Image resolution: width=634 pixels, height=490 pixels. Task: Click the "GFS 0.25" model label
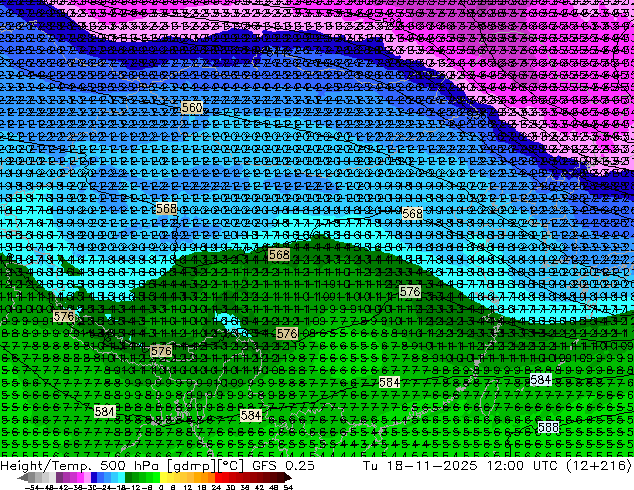pyautogui.click(x=283, y=465)
